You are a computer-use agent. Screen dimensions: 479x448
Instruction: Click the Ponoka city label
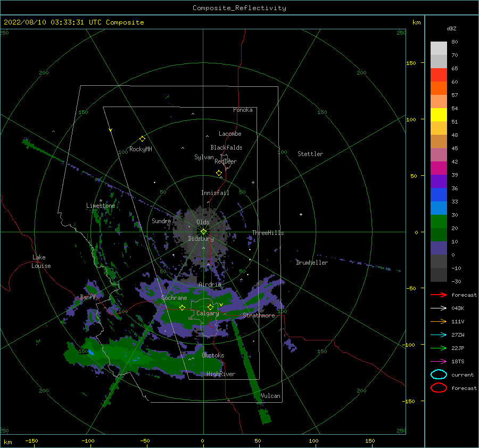coord(243,110)
